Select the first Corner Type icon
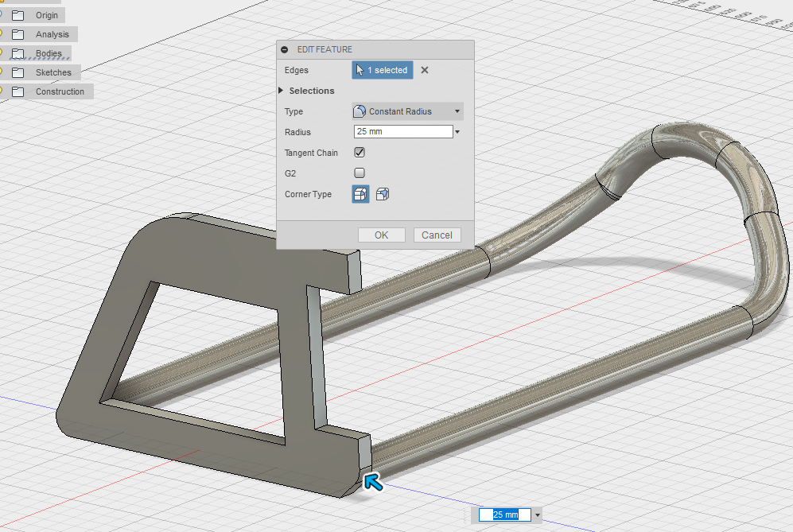 360,194
